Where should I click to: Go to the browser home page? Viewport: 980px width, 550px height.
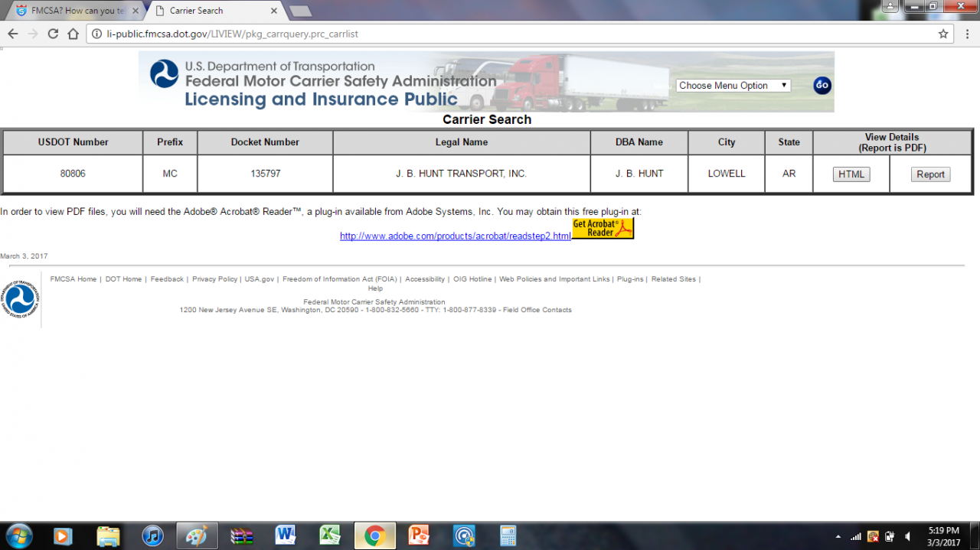(x=73, y=34)
